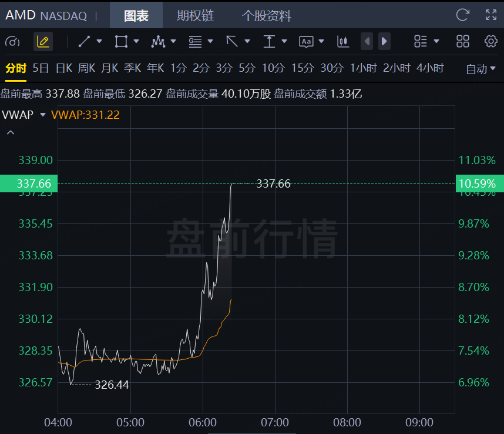This screenshot has height=434, width=504.
Task: Open the wave pattern tool dropdown arrow
Action: point(173,41)
